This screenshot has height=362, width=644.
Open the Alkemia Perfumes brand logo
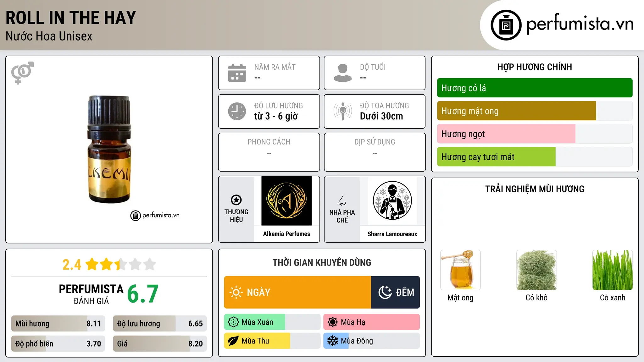(x=286, y=200)
